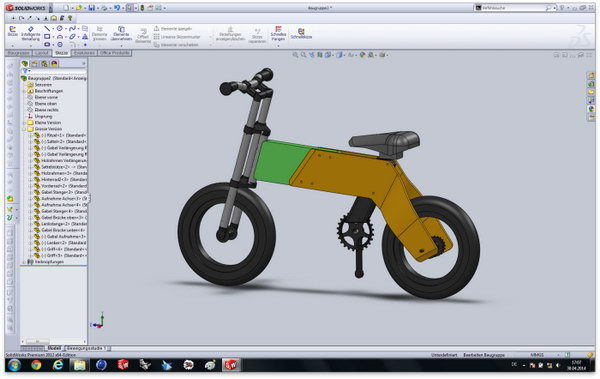Click Skizze reparieren command

point(257,35)
